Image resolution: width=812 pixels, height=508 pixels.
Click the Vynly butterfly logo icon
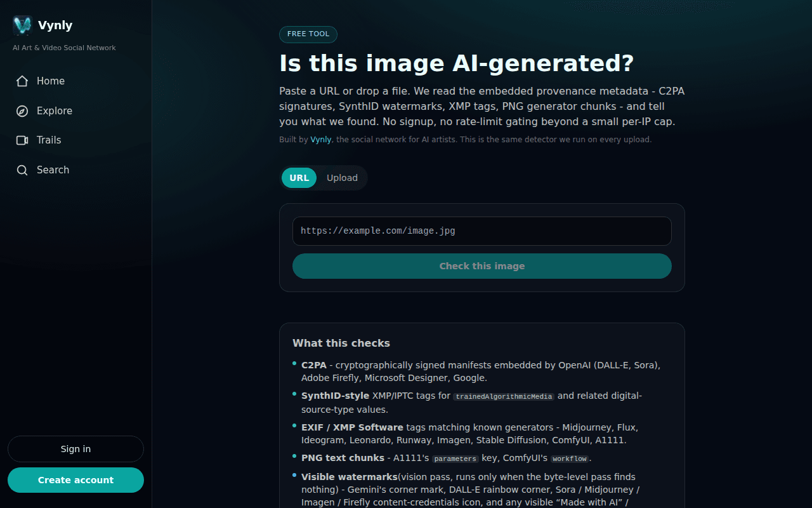point(23,25)
